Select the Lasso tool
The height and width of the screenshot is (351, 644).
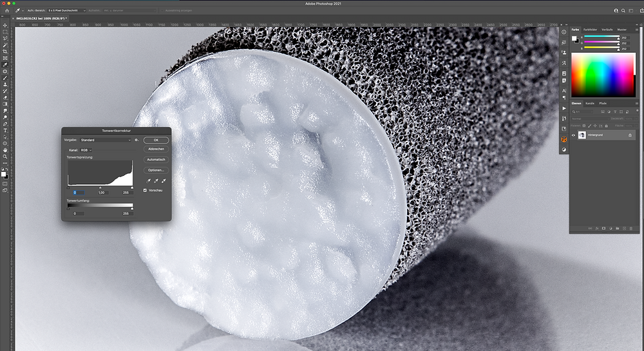5,38
